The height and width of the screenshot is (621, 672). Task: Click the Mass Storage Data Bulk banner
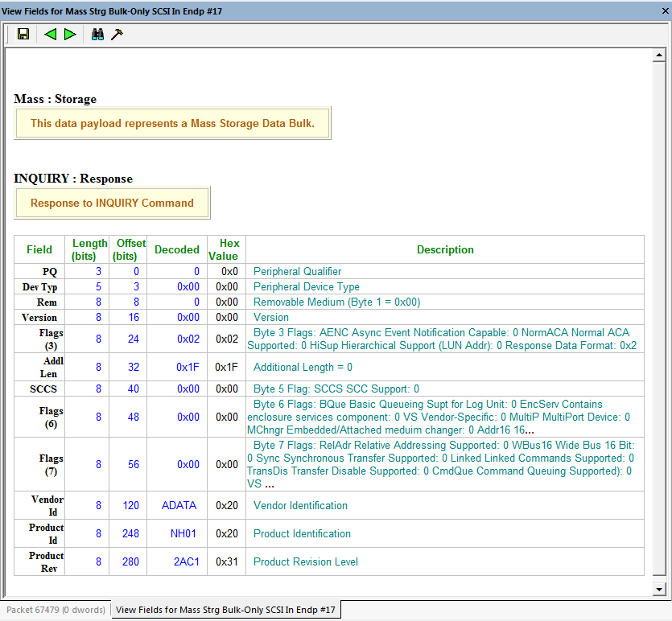click(x=172, y=123)
